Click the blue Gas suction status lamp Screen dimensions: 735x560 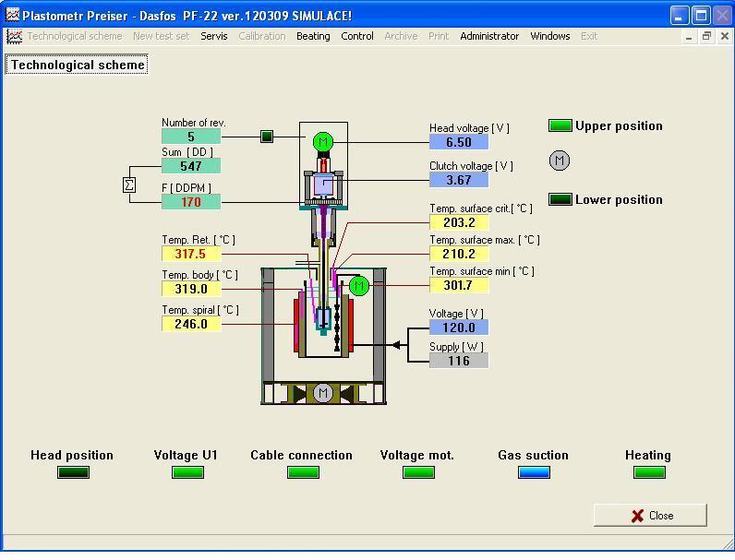[x=534, y=472]
